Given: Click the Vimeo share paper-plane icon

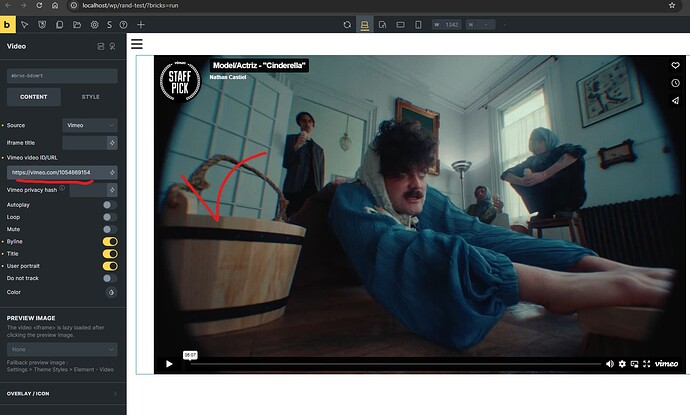Looking at the screenshot, I should point(675,100).
